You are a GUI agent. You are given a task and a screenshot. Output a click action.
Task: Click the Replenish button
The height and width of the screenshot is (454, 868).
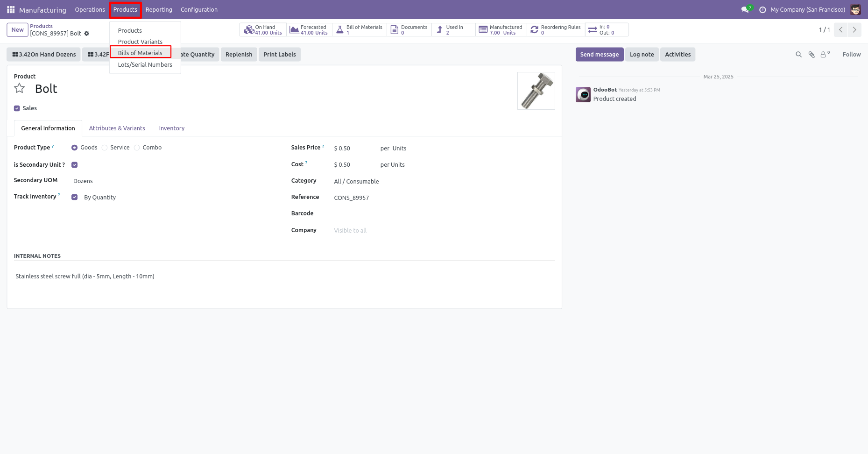(x=239, y=54)
